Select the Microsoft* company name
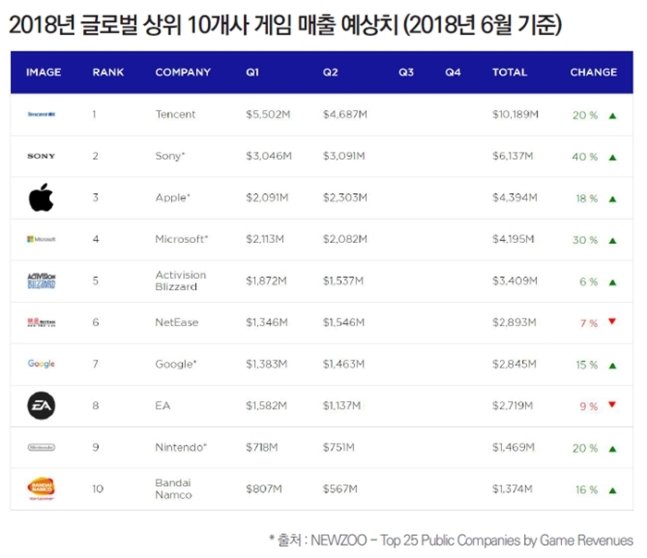647x558 pixels. (182, 239)
